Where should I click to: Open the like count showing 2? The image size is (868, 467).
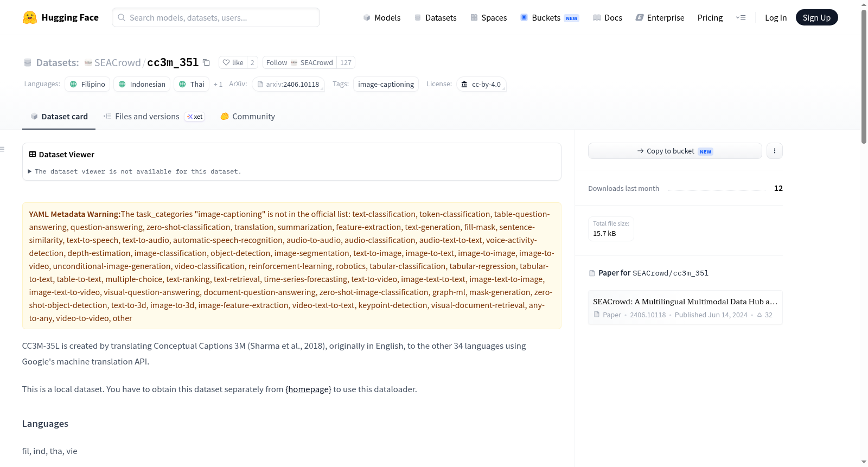pyautogui.click(x=252, y=62)
